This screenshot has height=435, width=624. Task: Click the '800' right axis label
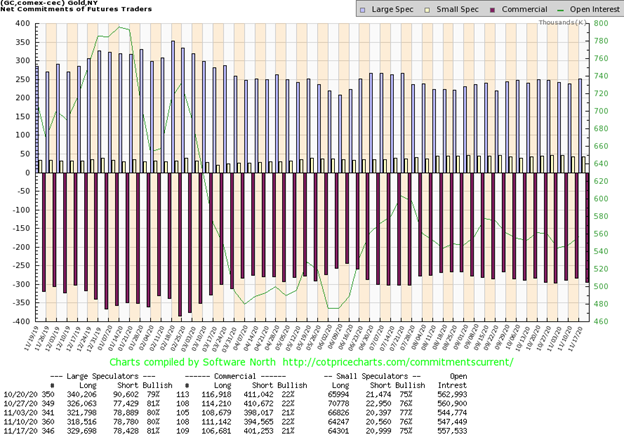tap(601, 23)
